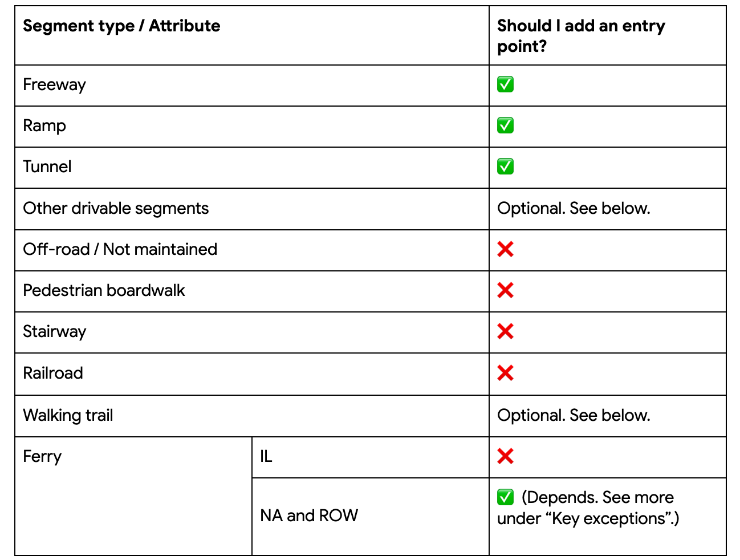
Task: Select the 'NA and ROW' cell
Action: [x=371, y=517]
